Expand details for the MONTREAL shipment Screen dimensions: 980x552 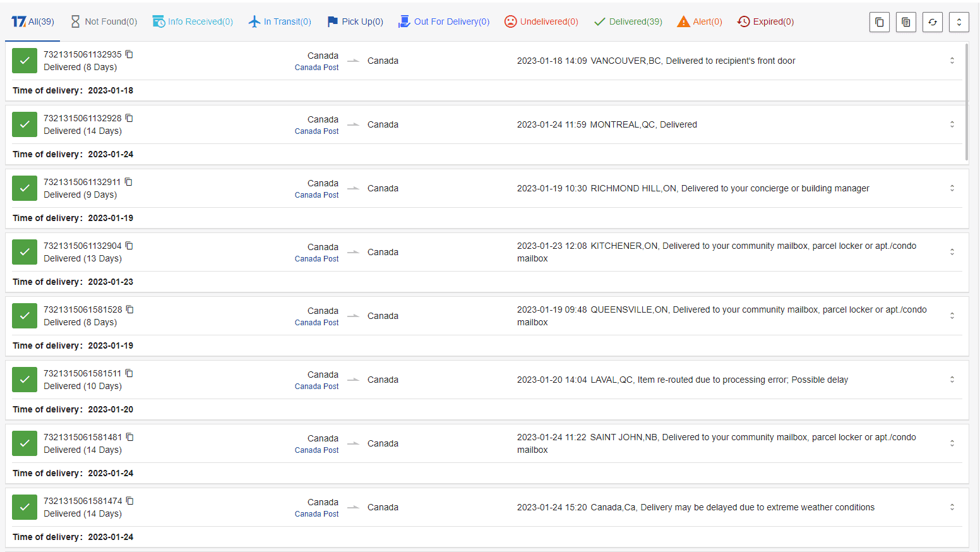click(952, 124)
